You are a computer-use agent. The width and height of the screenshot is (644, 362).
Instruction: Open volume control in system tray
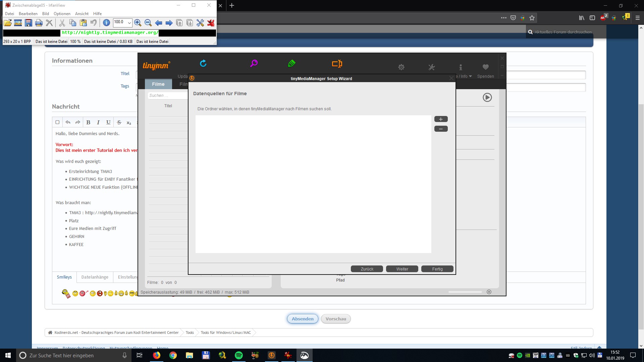(592, 355)
